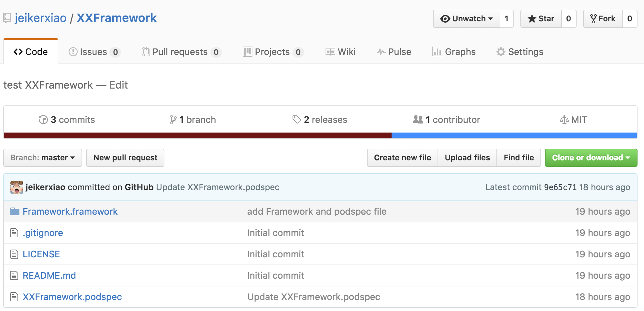Click the file icon beside LICENSE
The height and width of the screenshot is (311, 644).
tap(14, 254)
